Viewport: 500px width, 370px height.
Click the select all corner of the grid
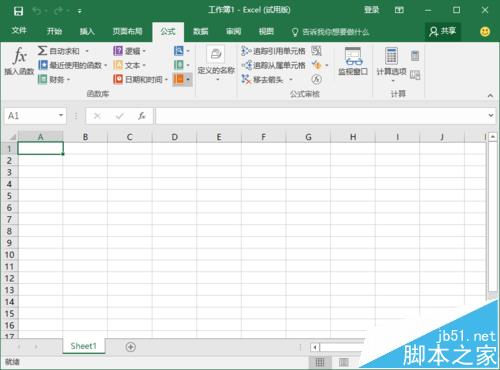(11, 137)
